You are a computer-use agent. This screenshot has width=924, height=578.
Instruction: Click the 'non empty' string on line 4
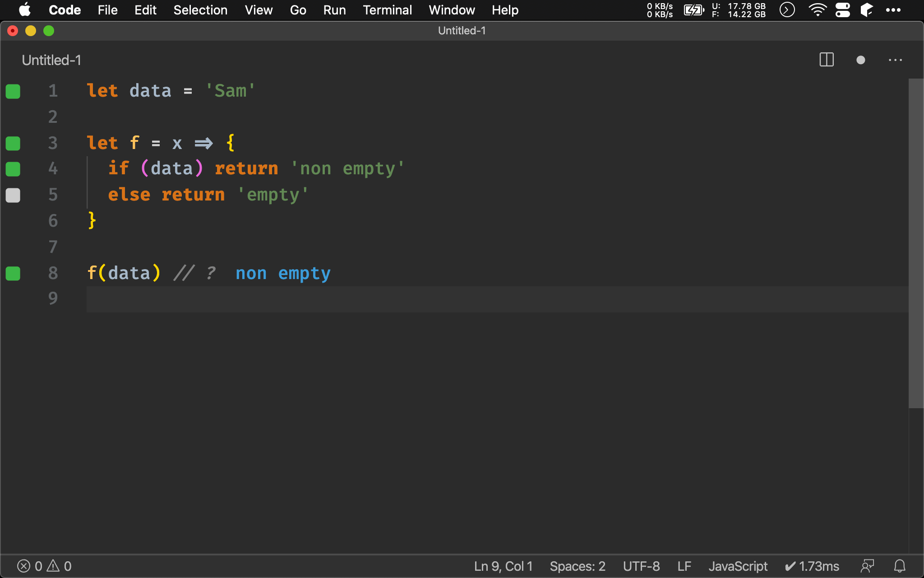[347, 168]
